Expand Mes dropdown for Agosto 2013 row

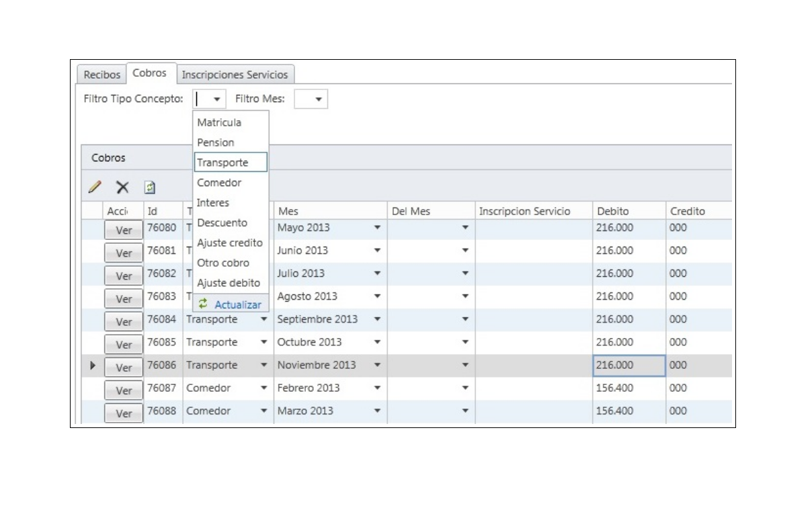point(377,296)
